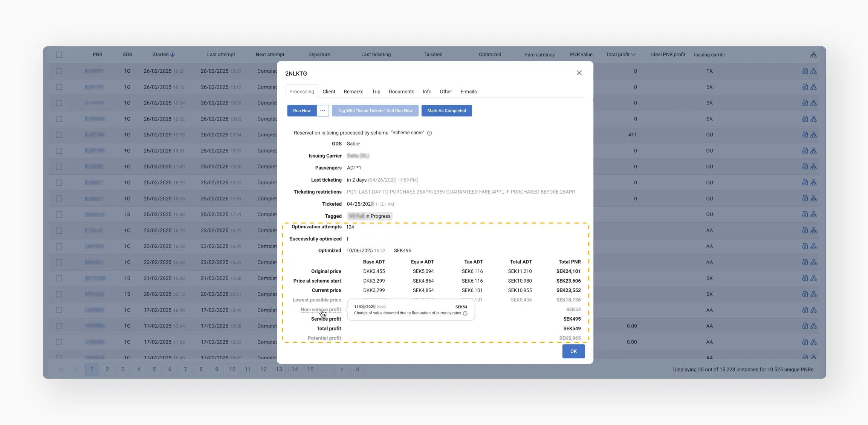Image resolution: width=868 pixels, height=425 pixels.
Task: Toggle the select-all checkbox in table header
Action: 59,55
